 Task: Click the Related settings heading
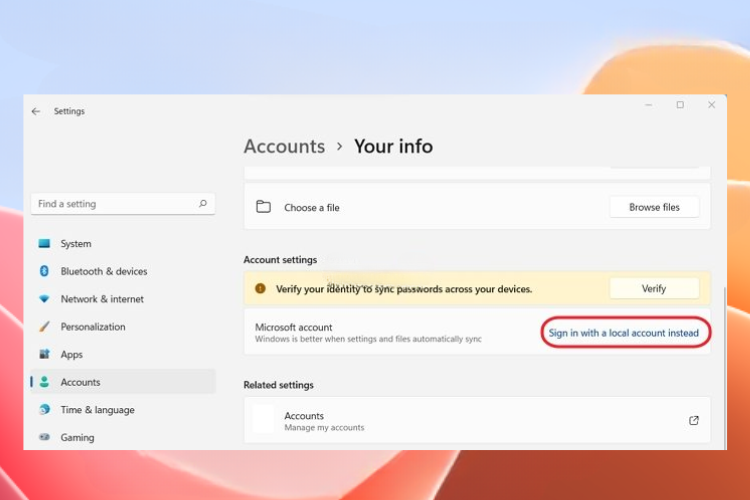[x=278, y=385]
